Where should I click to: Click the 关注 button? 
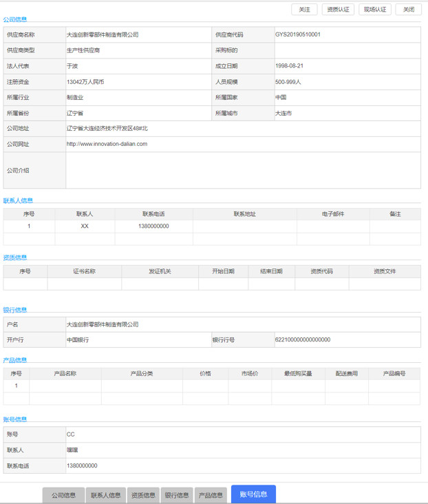pos(304,10)
